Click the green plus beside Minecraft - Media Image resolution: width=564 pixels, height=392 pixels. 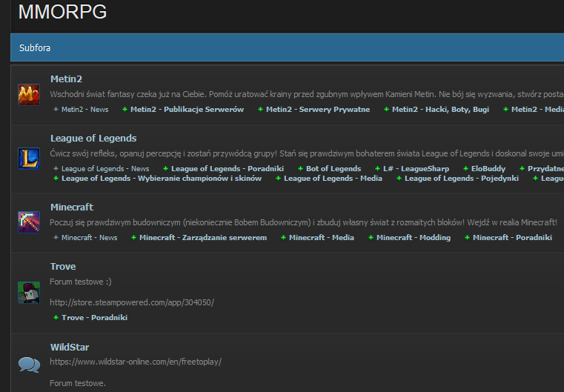pyautogui.click(x=283, y=238)
